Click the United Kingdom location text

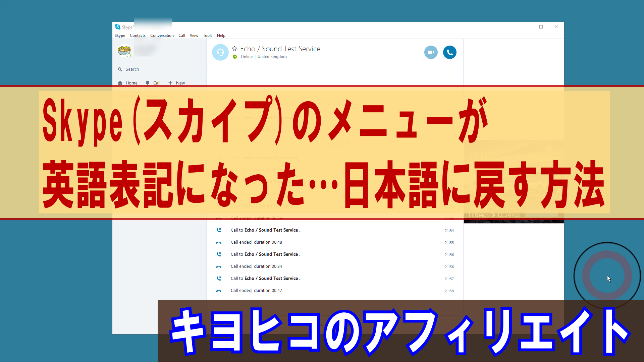coord(272,57)
